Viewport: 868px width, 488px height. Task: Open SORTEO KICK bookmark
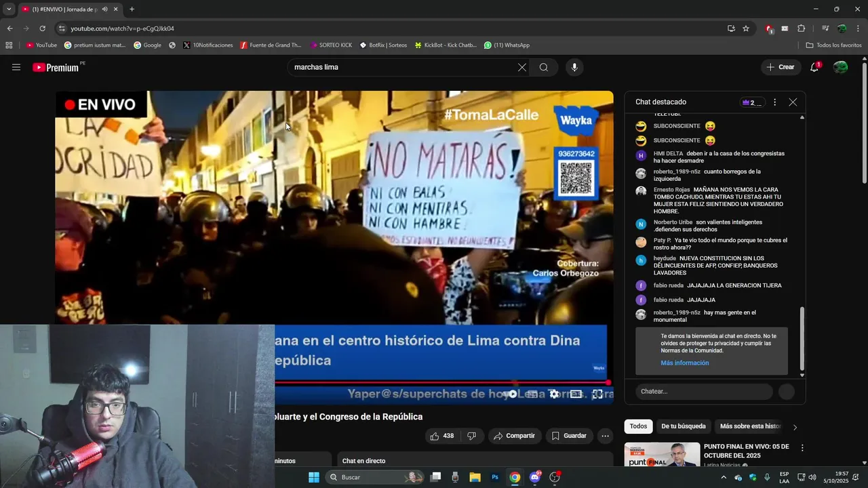pos(331,45)
